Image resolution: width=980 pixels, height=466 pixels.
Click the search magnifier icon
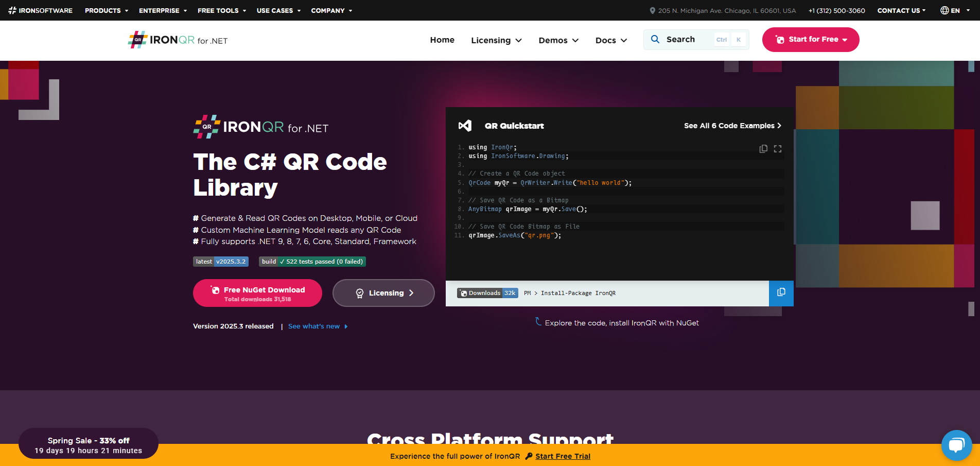655,39
